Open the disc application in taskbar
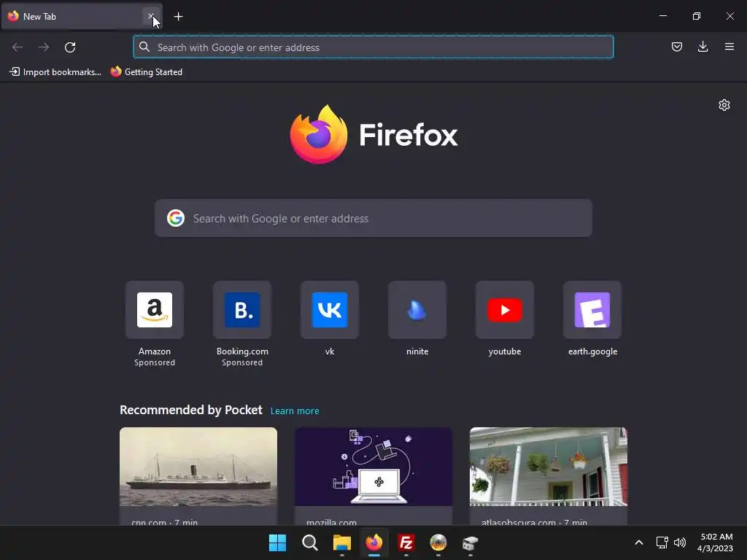The image size is (747, 560). click(x=438, y=542)
